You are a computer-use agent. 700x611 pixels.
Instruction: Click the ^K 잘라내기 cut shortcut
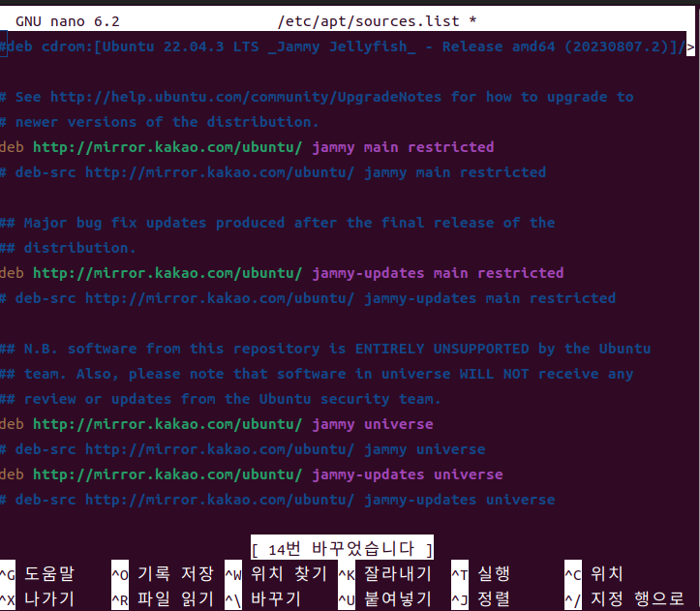384,574
